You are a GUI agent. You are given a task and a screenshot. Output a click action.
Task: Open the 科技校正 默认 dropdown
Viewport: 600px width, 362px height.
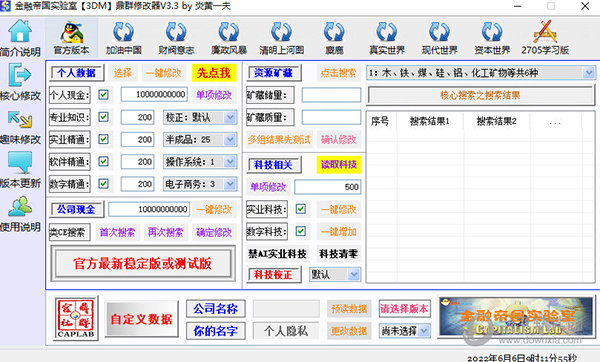tap(335, 274)
